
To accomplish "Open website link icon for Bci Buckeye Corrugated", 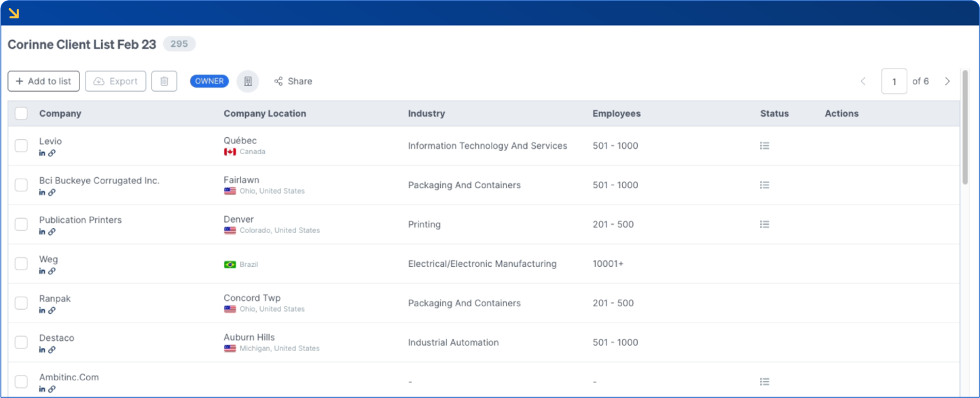I will 52,193.
